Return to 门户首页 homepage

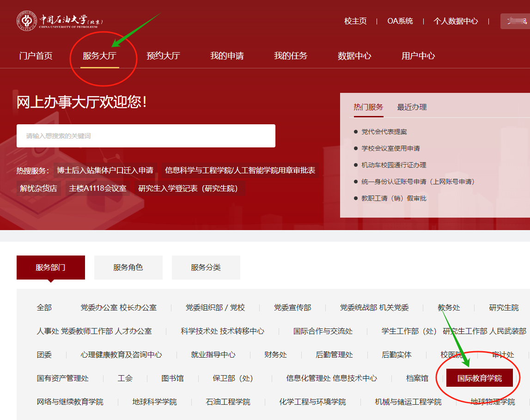tap(37, 55)
